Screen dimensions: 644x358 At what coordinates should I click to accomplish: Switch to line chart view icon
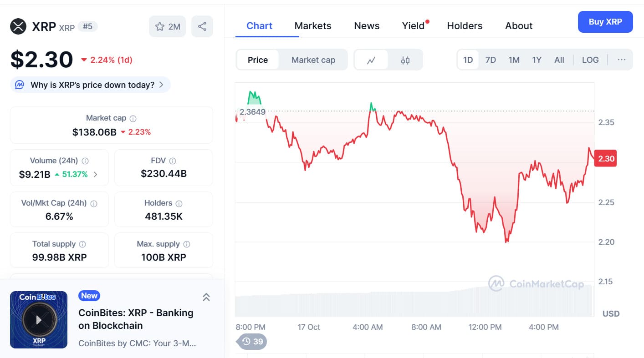click(x=371, y=60)
